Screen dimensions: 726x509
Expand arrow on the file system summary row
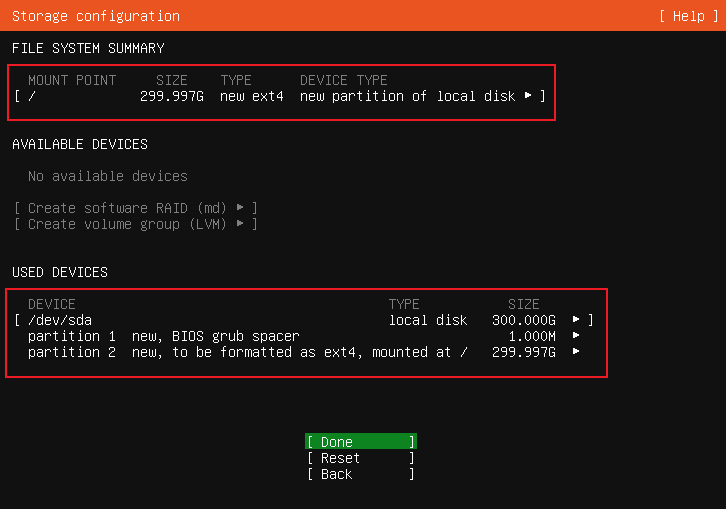[x=528, y=96]
